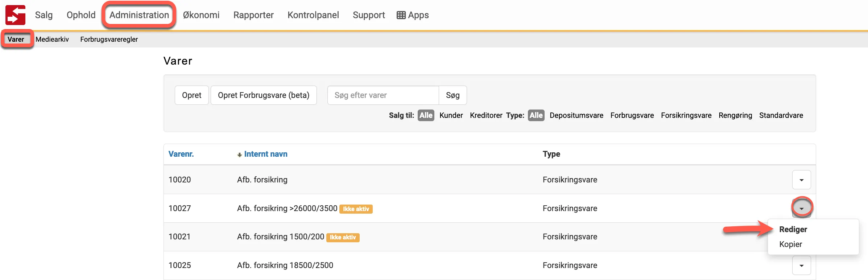The width and height of the screenshot is (868, 280).
Task: Expand dropdown for item 10020
Action: (x=801, y=180)
